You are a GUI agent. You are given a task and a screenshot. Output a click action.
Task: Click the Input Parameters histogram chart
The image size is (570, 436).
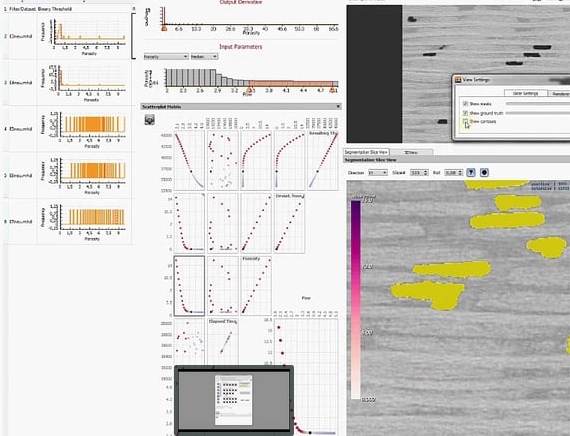[252, 78]
